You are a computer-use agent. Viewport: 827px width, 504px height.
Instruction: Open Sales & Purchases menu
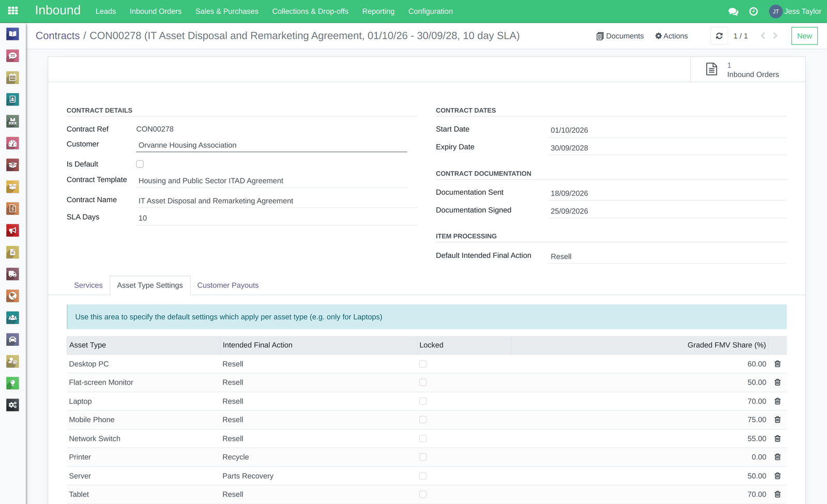pyautogui.click(x=227, y=11)
